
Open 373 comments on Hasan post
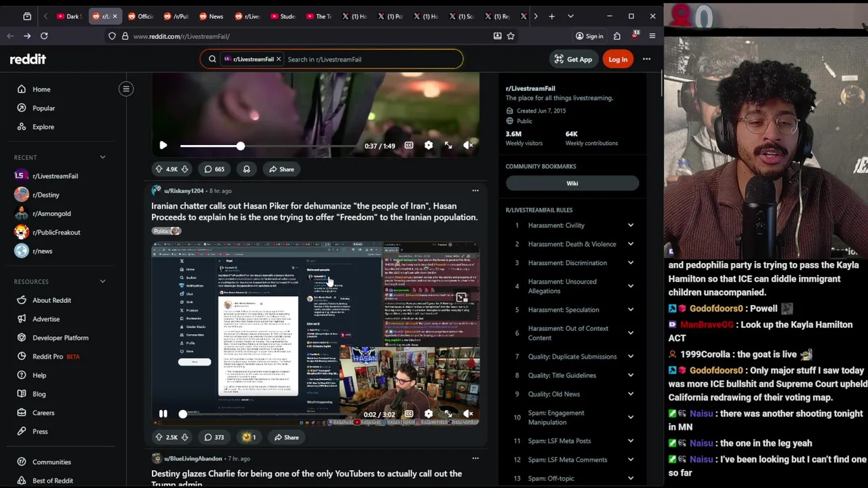tap(214, 437)
